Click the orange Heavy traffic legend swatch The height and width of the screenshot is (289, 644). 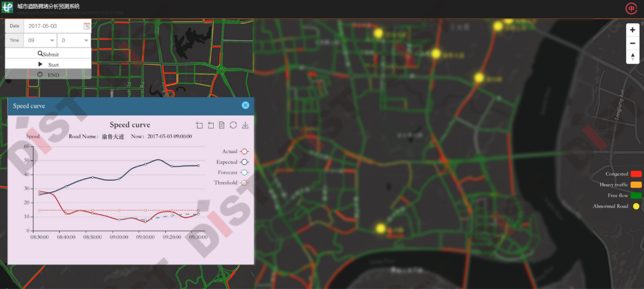pyautogui.click(x=636, y=185)
